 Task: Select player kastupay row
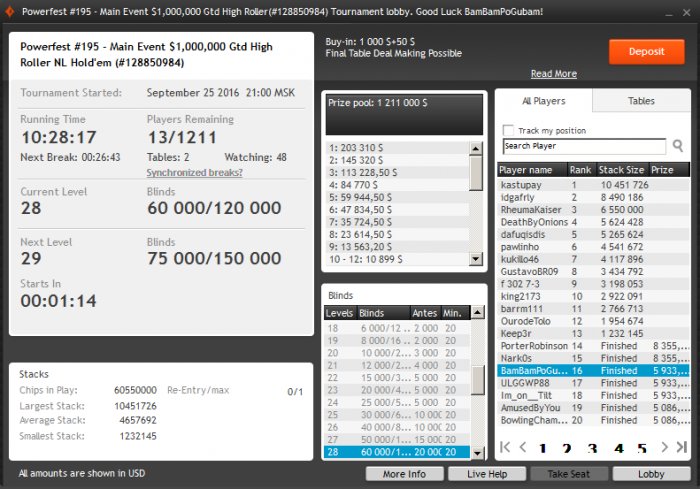point(593,185)
